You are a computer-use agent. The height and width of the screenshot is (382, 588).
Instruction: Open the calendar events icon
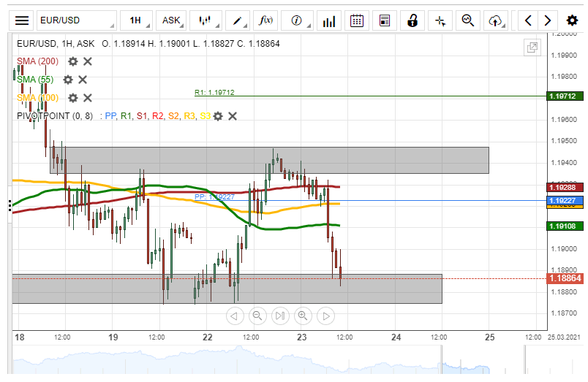[356, 20]
